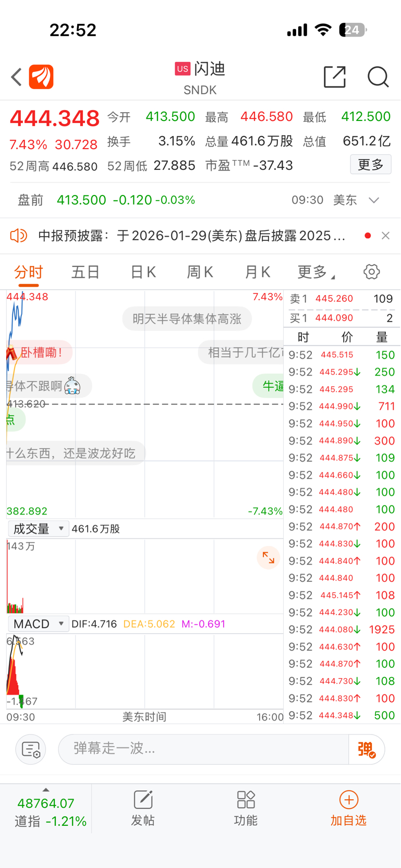Switch to the 五日 tab

point(86,272)
